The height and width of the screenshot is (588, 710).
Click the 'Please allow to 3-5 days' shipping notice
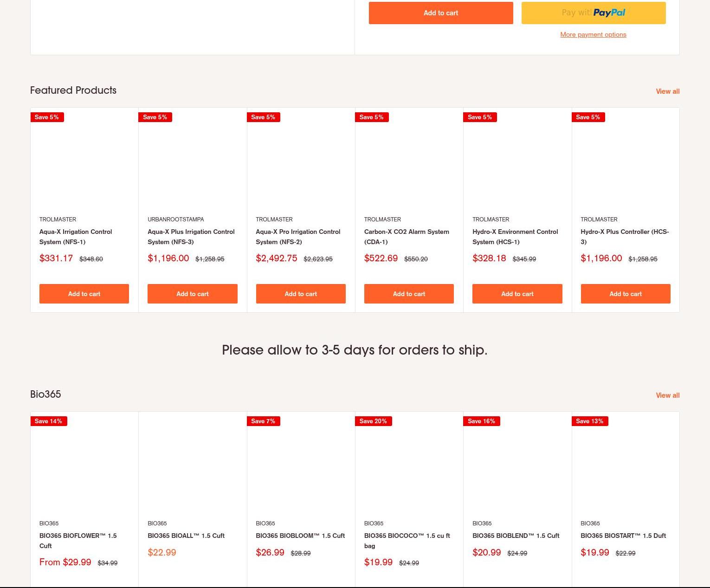pyautogui.click(x=355, y=350)
